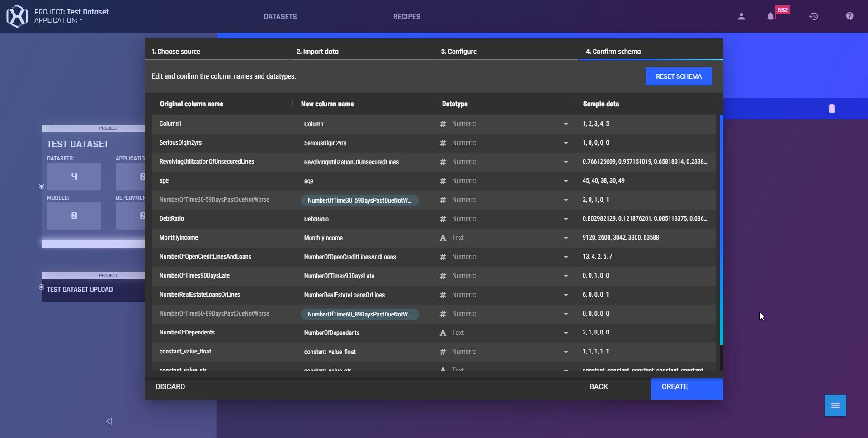This screenshot has width=868, height=438.
Task: Open the TEST DATASET UPLOAD project
Action: [x=80, y=289]
